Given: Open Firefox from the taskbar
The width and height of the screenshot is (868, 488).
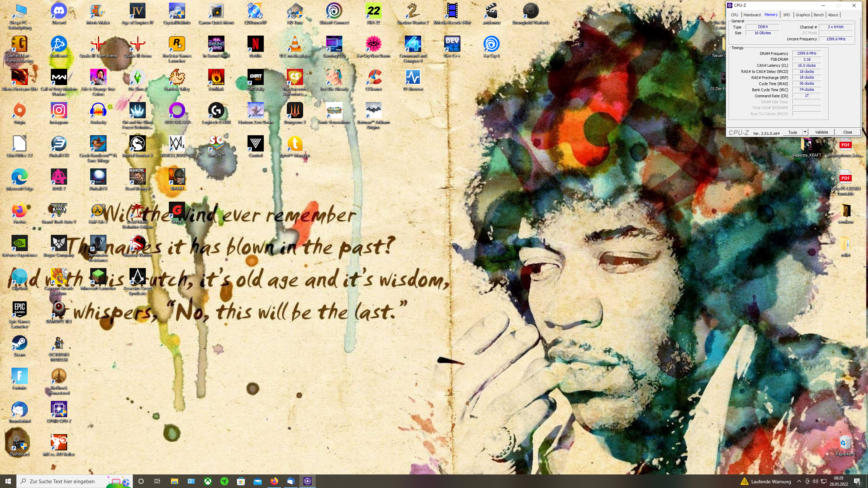Looking at the screenshot, I should (x=274, y=481).
